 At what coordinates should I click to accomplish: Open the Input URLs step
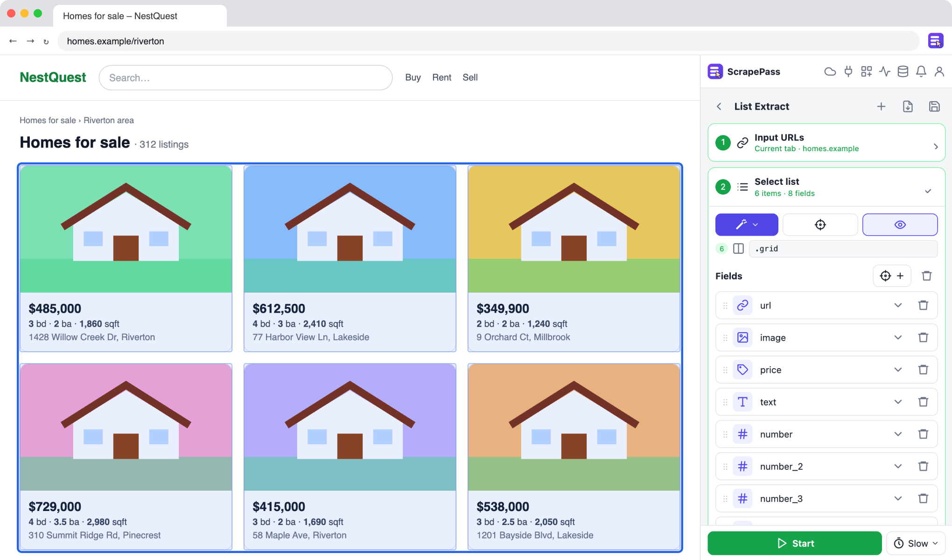coord(826,143)
